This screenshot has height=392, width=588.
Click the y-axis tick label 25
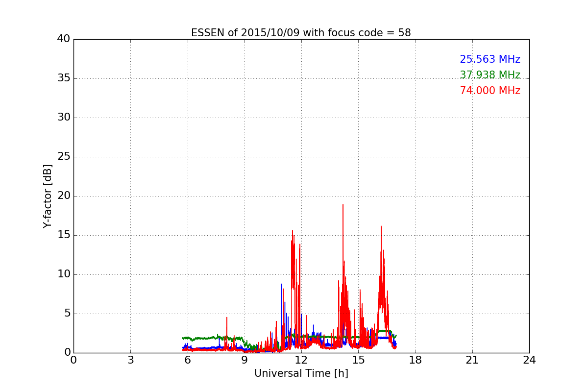[63, 157]
